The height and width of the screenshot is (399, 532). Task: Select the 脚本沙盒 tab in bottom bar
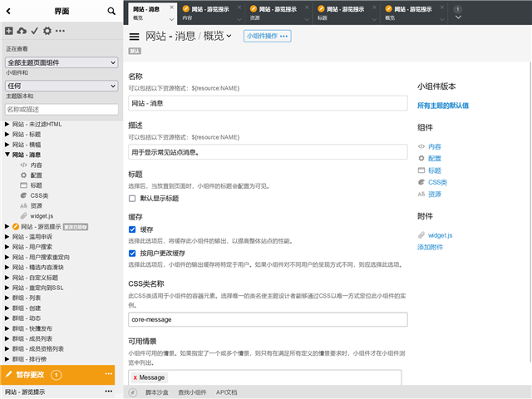coord(156,392)
